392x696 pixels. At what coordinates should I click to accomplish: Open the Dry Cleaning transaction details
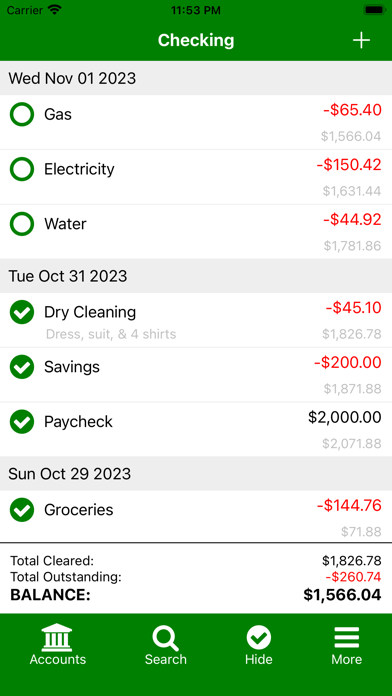click(x=196, y=320)
